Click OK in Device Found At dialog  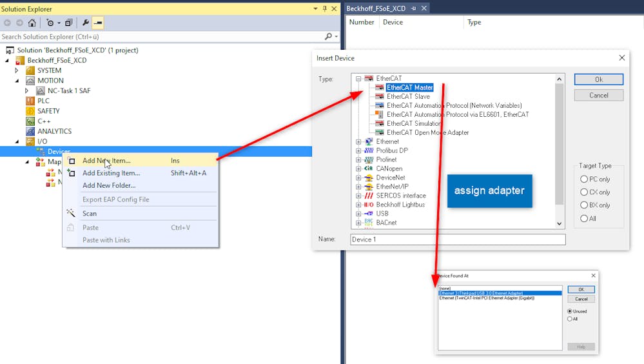click(x=581, y=290)
